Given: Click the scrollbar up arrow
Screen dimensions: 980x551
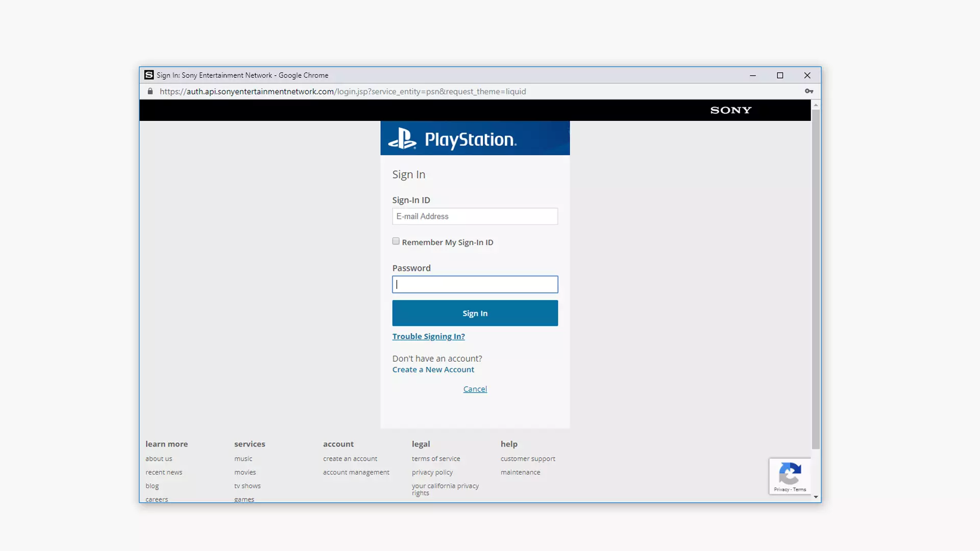Looking at the screenshot, I should [816, 105].
